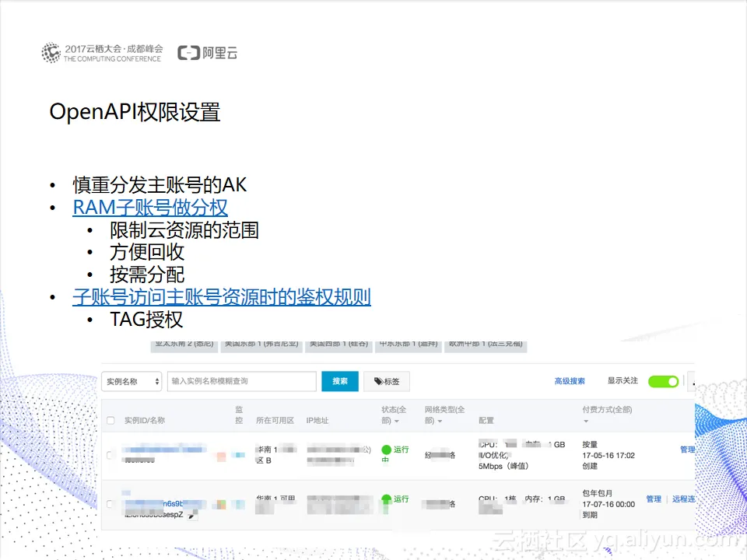Switch to the 美国西部 1 (硅谷) region tab
747x560 pixels.
337,344
